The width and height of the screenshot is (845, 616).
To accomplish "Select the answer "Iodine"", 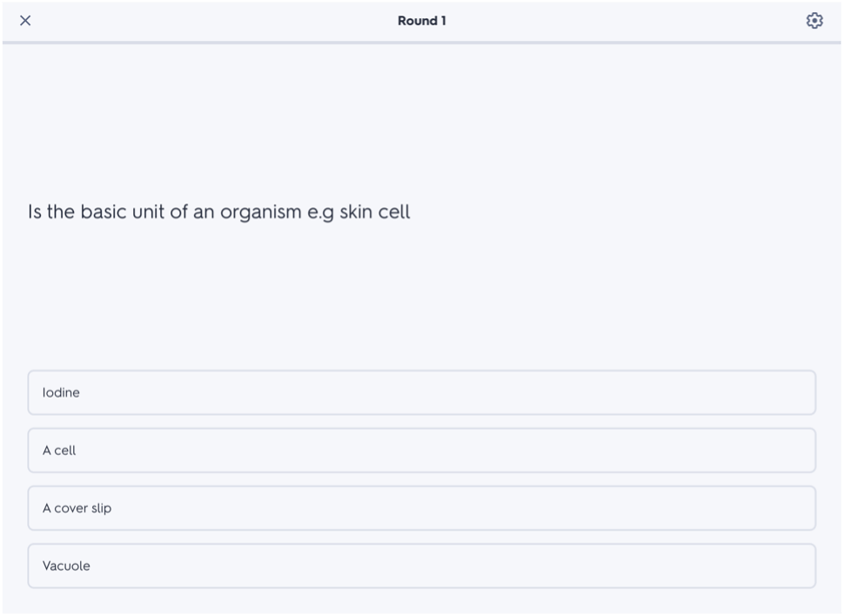I will click(421, 392).
